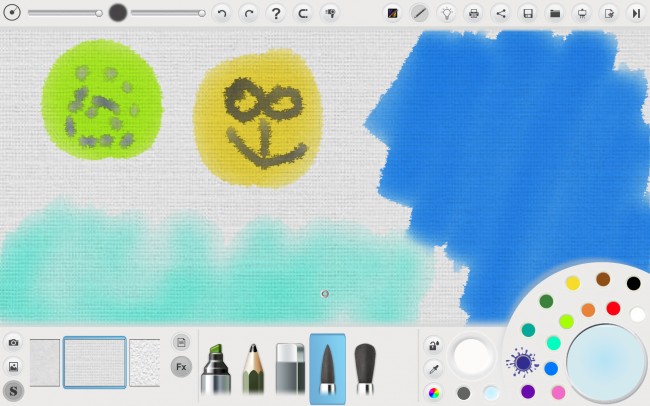Save the painting with the floppy disk icon

(x=528, y=13)
